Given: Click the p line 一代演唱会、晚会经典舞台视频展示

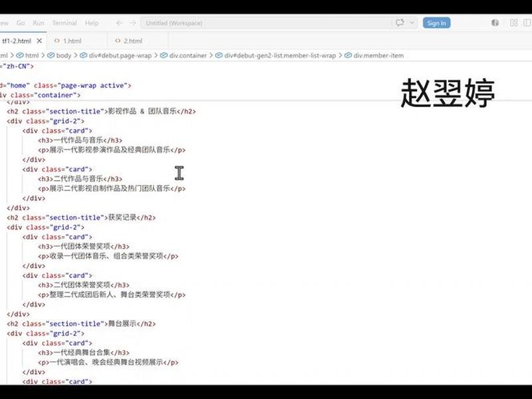Looking at the screenshot, I should pyautogui.click(x=108, y=362).
